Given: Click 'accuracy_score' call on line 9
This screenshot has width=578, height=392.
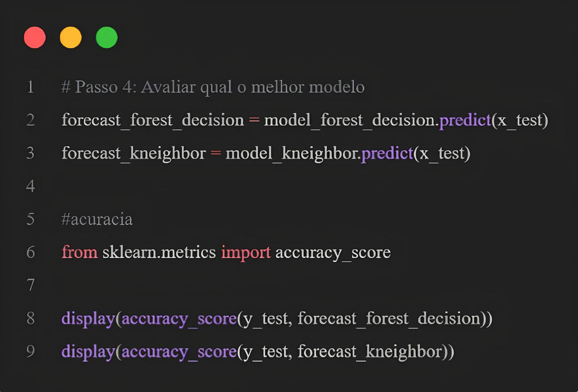Looking at the screenshot, I should [179, 351].
